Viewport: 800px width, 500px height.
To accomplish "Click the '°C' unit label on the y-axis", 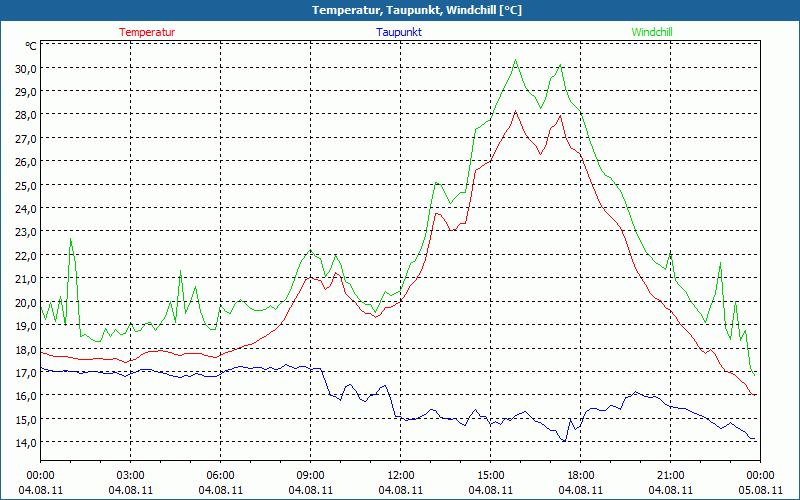I will pyautogui.click(x=31, y=46).
